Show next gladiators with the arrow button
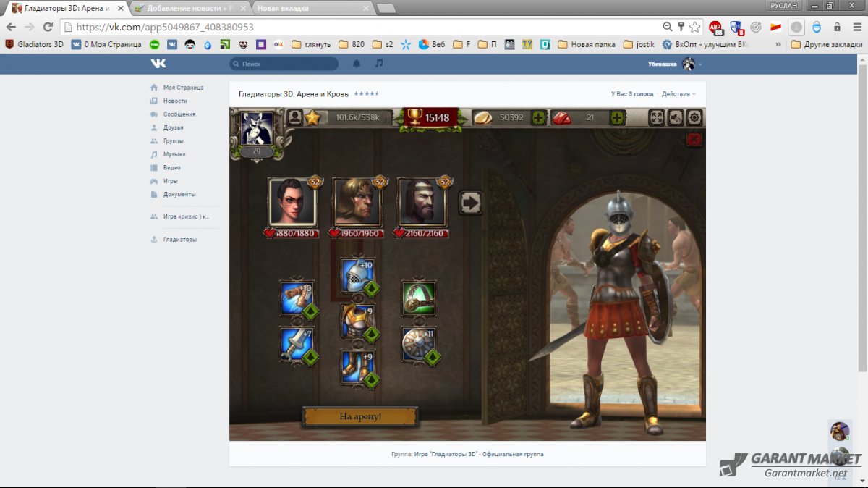Viewport: 868px width, 488px height. [x=471, y=203]
